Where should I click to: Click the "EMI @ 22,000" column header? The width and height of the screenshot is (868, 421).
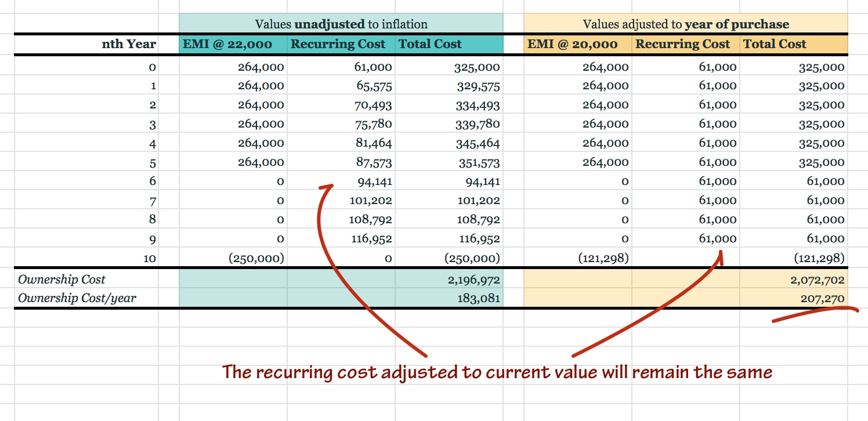pos(227,43)
